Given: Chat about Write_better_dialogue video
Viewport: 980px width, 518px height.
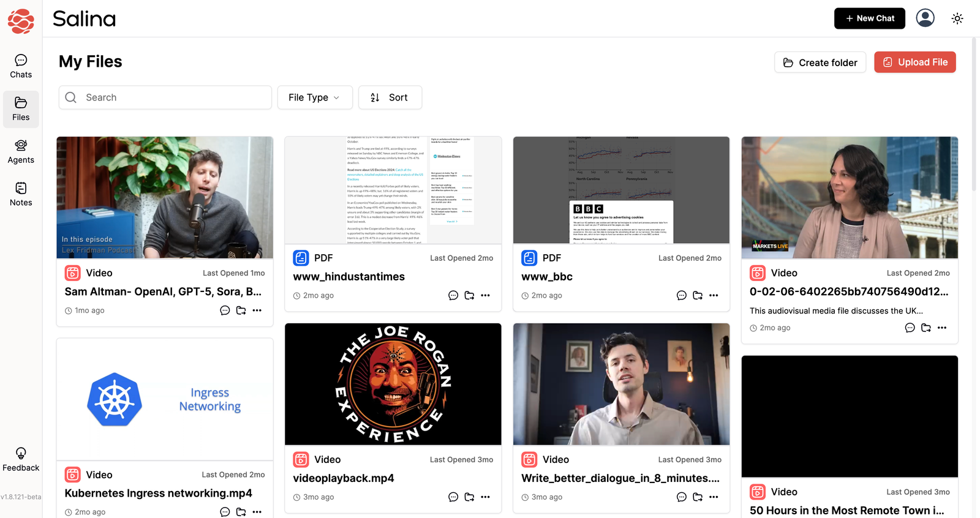Looking at the screenshot, I should click(682, 497).
